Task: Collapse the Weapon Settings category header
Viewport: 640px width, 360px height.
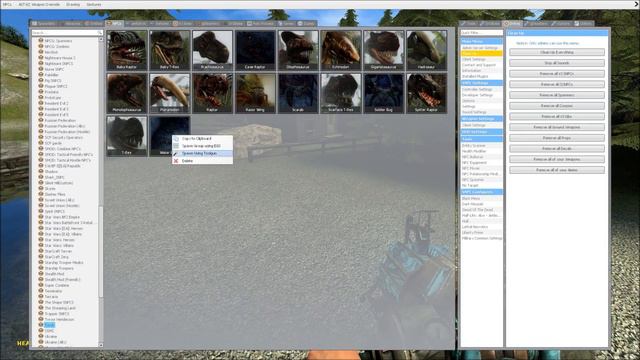Action: click(482, 119)
